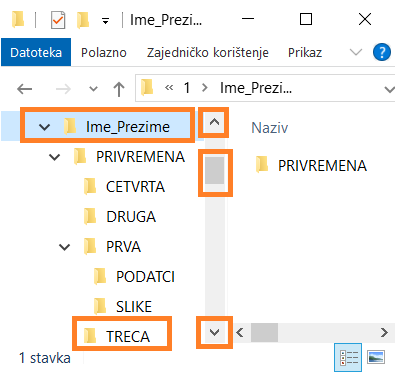Image resolution: width=396 pixels, height=373 pixels.
Task: Switch to details view icon in status bar
Action: pos(348,358)
